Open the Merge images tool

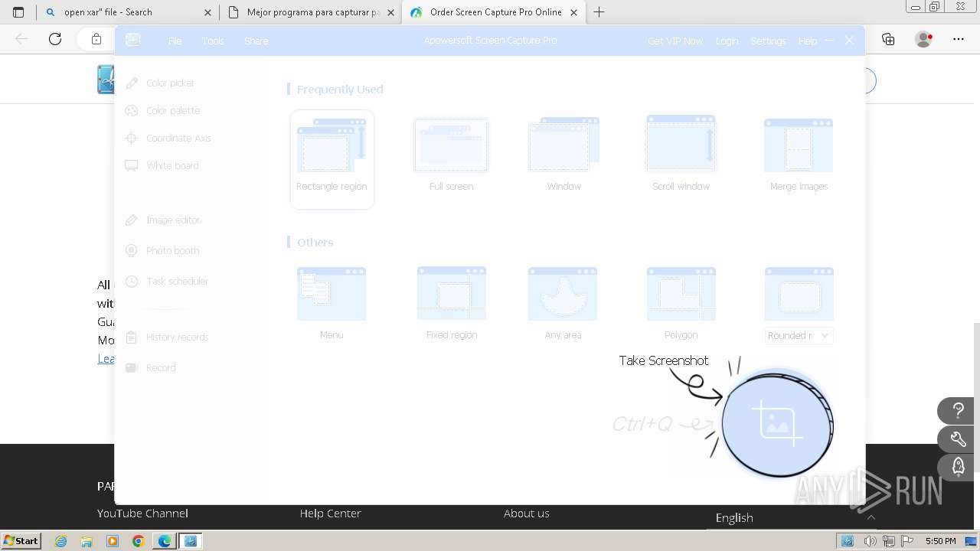click(799, 153)
